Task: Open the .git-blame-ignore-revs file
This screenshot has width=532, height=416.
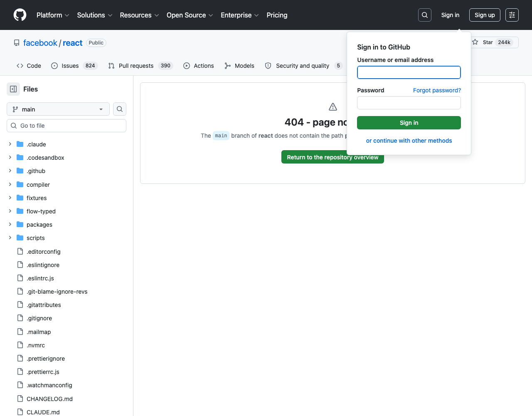Action: [x=57, y=292]
